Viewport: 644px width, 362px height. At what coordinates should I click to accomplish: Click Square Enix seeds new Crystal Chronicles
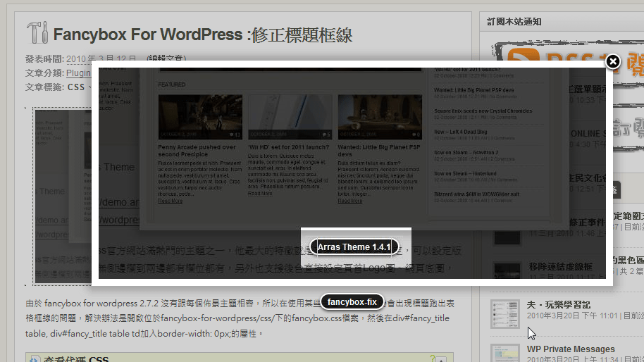click(x=483, y=111)
